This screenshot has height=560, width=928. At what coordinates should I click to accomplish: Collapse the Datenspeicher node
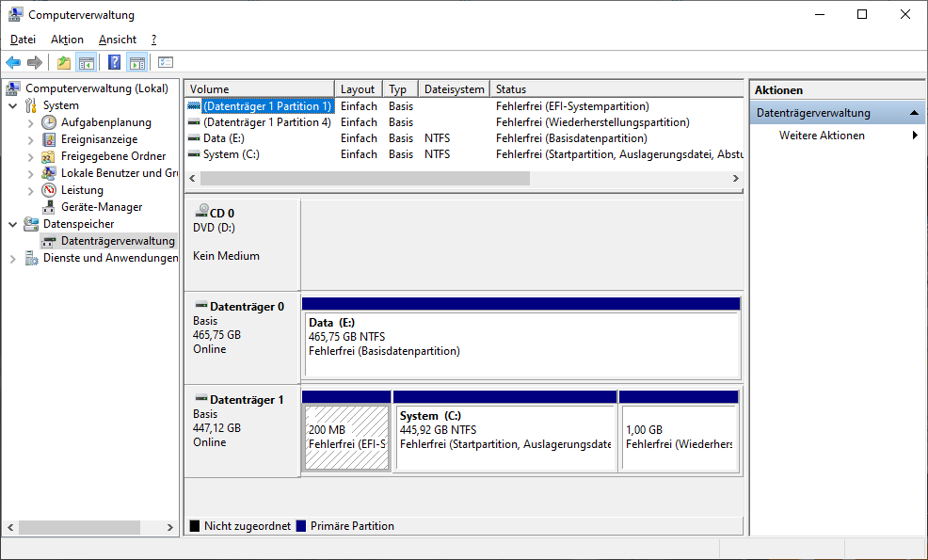coord(13,224)
